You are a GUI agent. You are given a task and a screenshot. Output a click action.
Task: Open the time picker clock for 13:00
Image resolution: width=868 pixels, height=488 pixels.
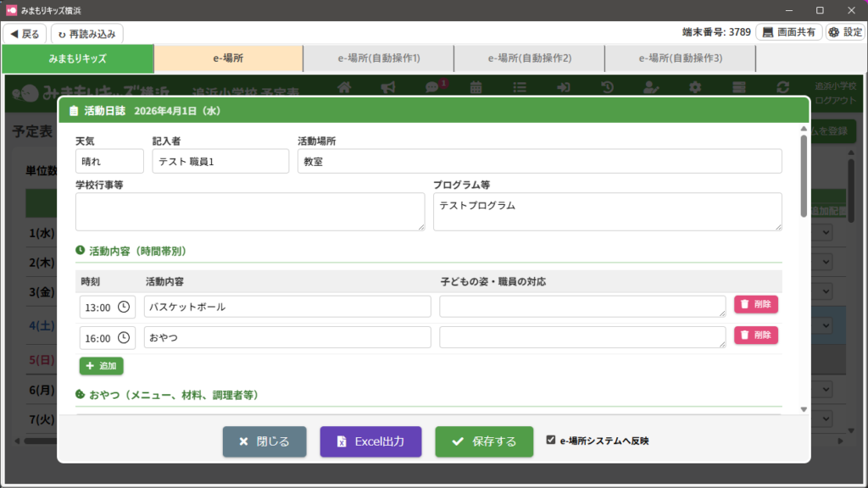(124, 307)
